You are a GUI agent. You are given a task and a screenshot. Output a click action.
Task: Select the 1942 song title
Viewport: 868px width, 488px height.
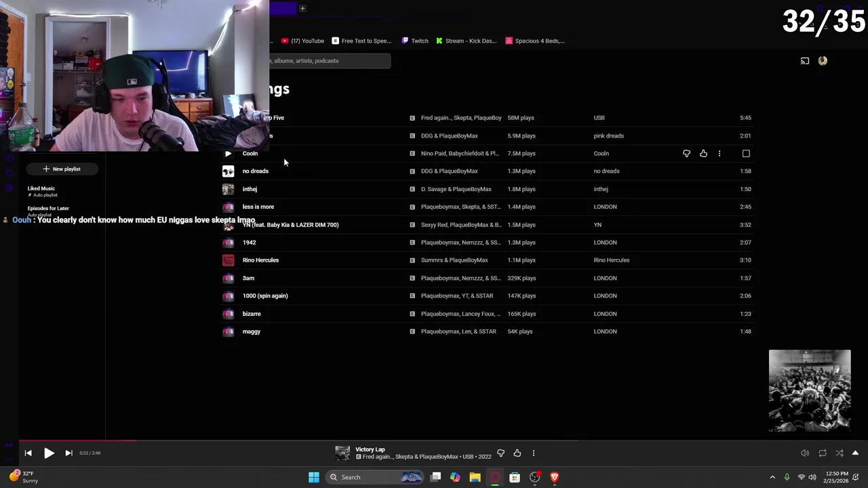point(250,243)
